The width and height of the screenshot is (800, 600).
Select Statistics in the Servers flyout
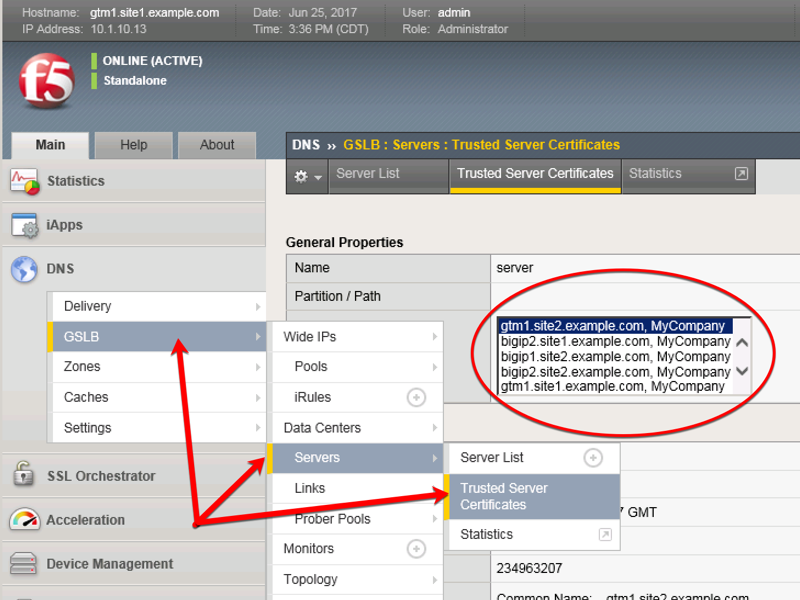click(x=534, y=535)
